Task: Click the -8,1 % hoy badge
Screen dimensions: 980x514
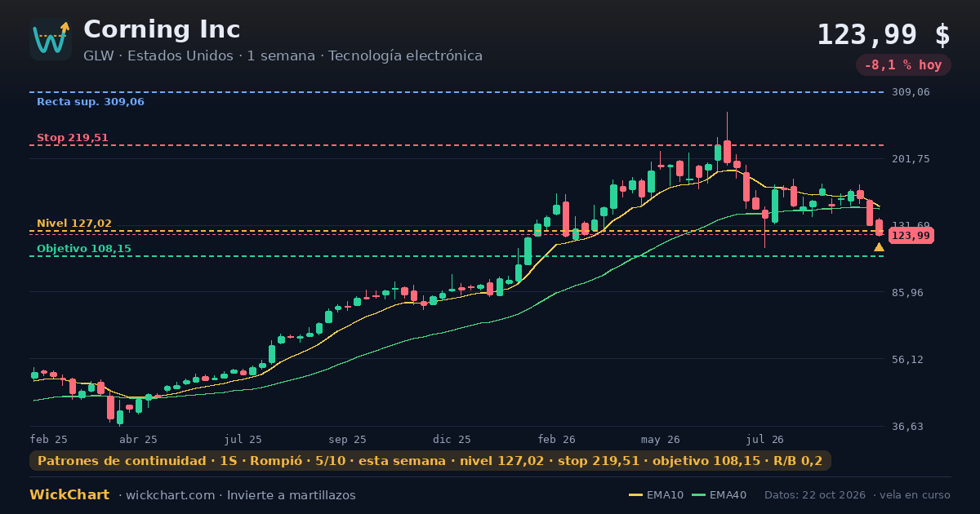Action: click(903, 65)
